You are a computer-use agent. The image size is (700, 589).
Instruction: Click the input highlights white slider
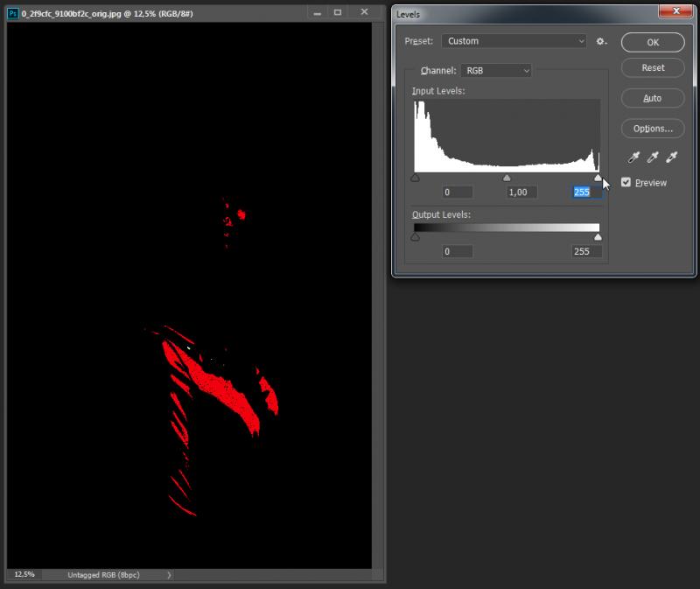pyautogui.click(x=598, y=179)
